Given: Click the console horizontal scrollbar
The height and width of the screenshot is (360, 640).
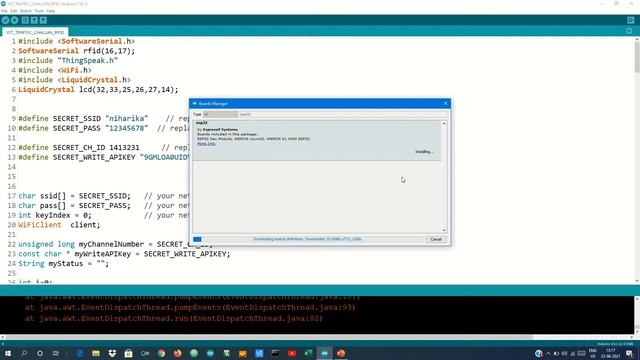Looking at the screenshot, I should tap(267, 337).
